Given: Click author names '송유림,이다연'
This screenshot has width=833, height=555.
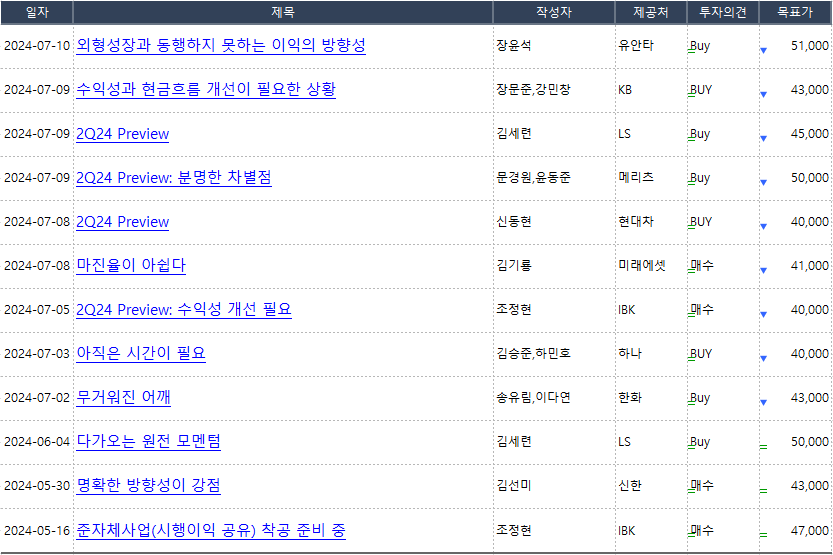Looking at the screenshot, I should 533,397.
